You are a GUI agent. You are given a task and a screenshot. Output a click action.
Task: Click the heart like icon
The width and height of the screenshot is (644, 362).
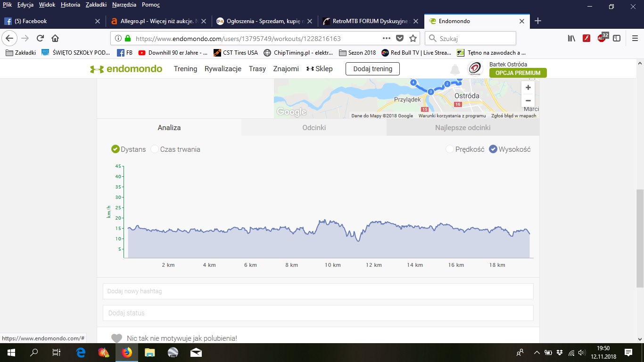pos(116,338)
